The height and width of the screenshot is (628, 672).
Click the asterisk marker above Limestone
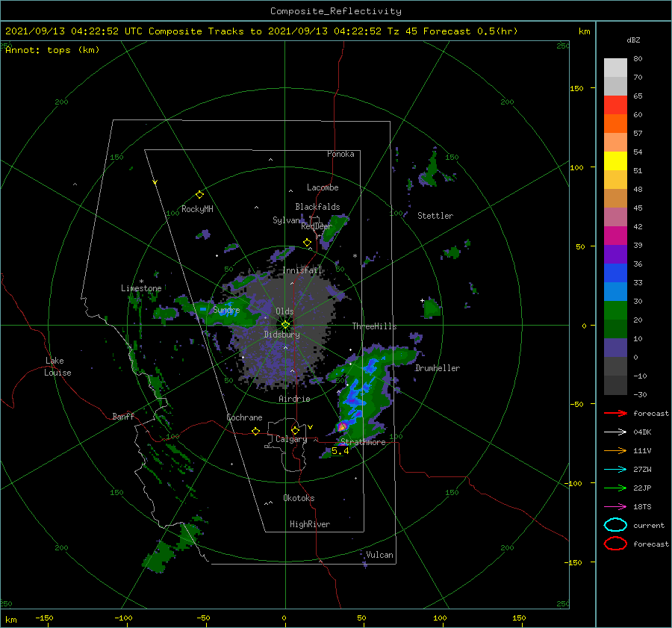tap(141, 282)
